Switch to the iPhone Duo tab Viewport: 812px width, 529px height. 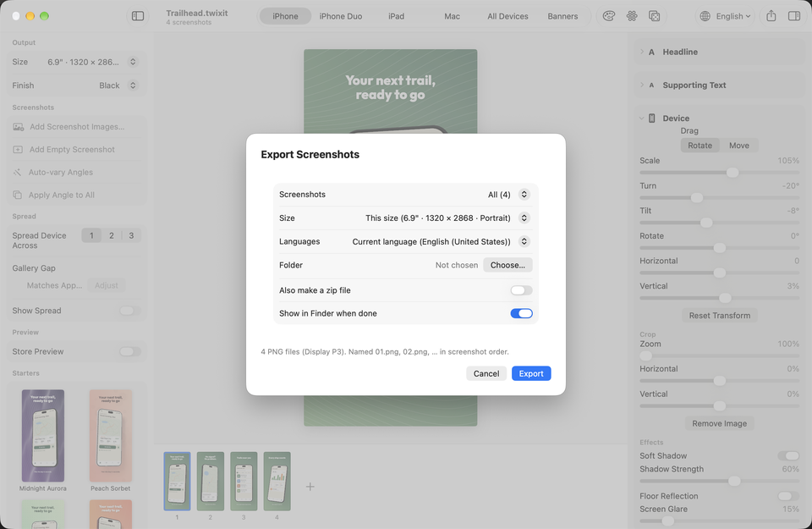[341, 16]
